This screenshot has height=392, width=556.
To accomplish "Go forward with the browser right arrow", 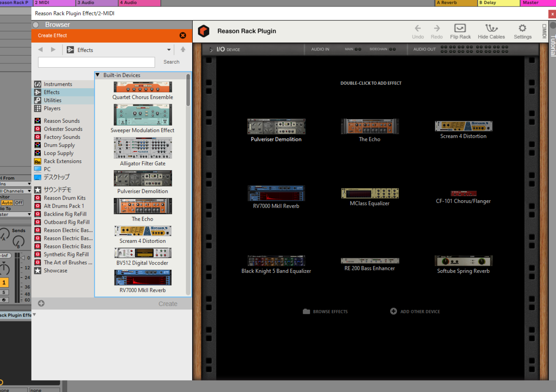I will (x=53, y=50).
